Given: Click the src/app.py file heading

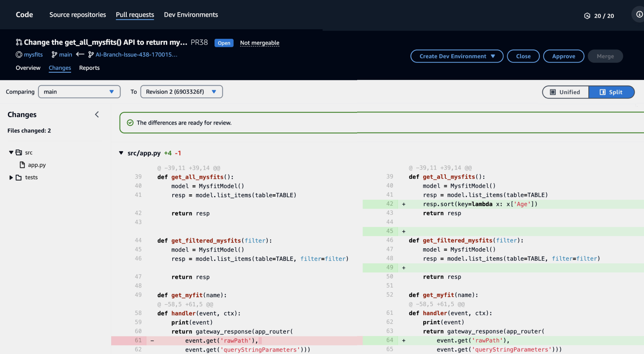Looking at the screenshot, I should [x=144, y=153].
